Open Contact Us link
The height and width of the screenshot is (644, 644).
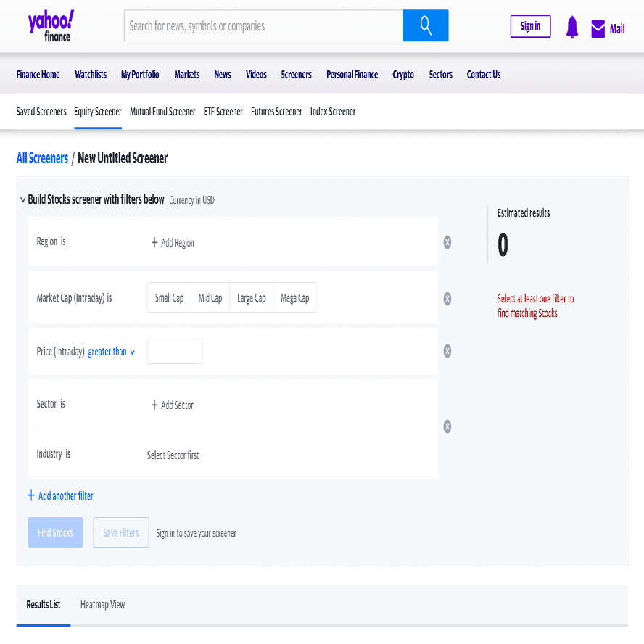click(x=484, y=75)
